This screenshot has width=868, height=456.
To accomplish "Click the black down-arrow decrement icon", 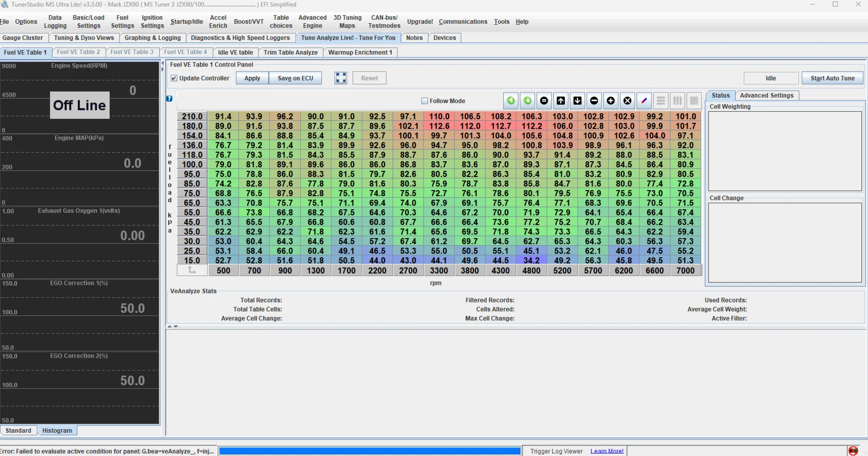I will pyautogui.click(x=577, y=101).
